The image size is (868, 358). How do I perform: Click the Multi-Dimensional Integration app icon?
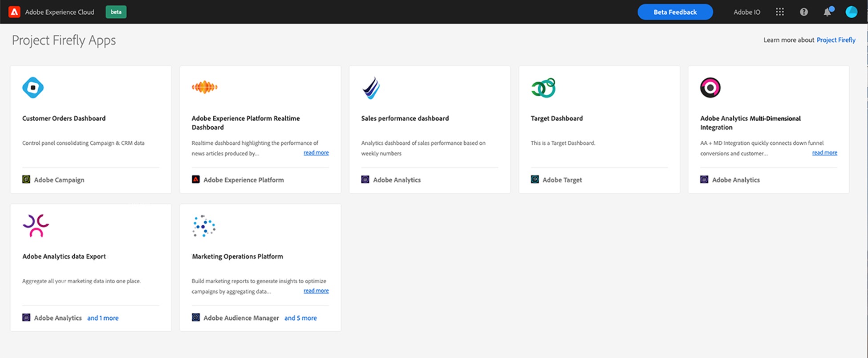pos(710,87)
